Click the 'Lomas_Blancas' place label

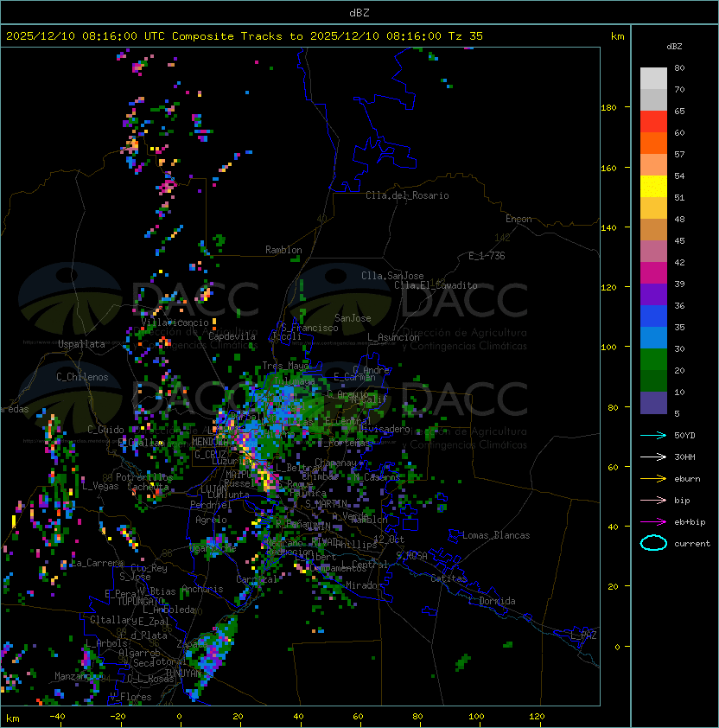tap(496, 535)
